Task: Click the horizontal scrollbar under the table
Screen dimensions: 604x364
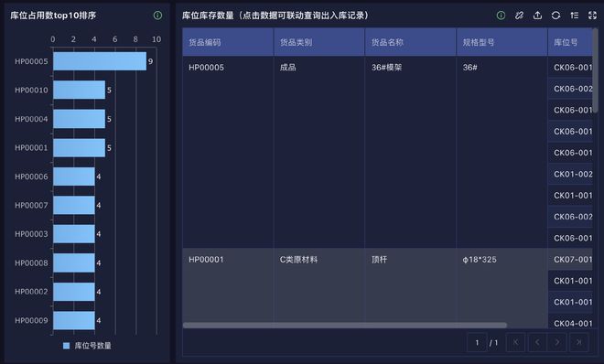Action: click(x=345, y=326)
